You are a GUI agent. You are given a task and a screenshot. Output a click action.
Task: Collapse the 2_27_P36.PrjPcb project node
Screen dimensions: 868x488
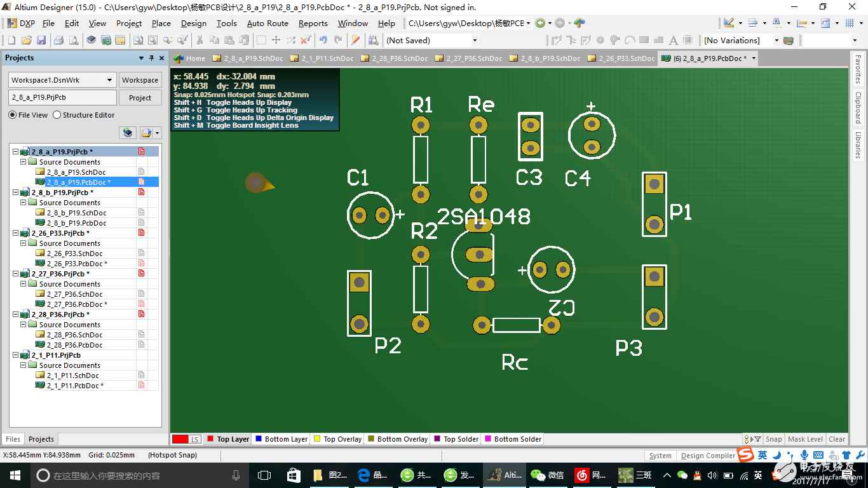(15, 274)
